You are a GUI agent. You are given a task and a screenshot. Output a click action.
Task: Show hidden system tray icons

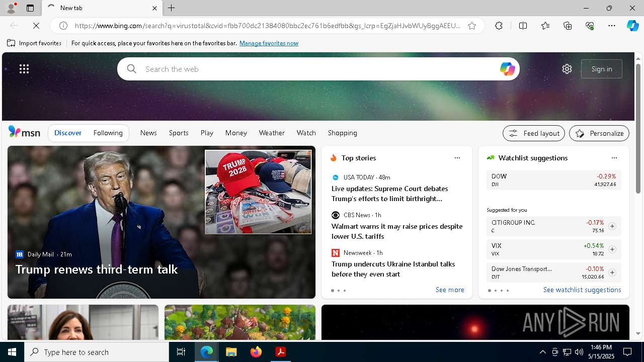click(x=543, y=352)
